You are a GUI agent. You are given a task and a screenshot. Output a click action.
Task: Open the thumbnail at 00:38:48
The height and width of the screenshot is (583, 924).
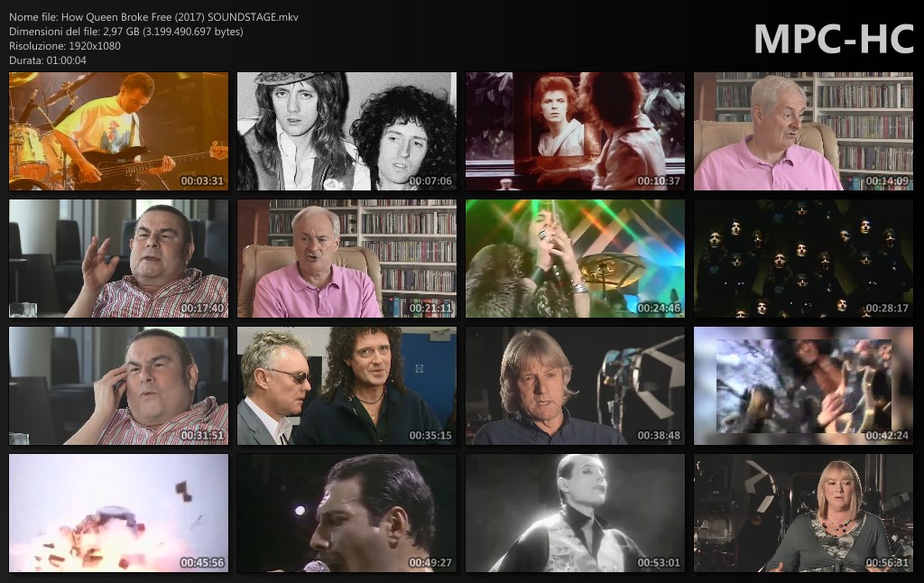tap(575, 385)
